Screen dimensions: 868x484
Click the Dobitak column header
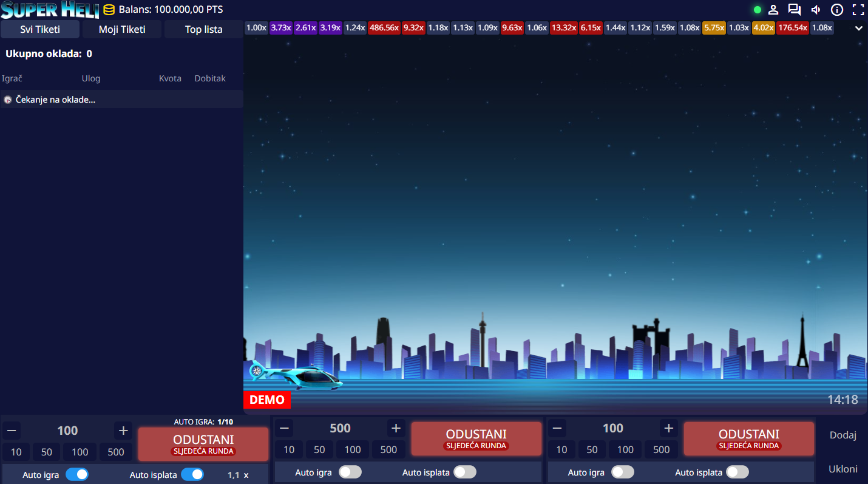pyautogui.click(x=210, y=78)
